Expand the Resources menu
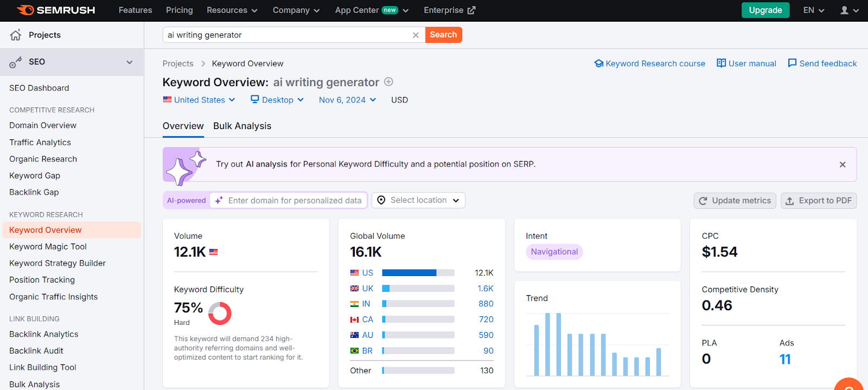Viewport: 868px width, 390px height. point(232,10)
